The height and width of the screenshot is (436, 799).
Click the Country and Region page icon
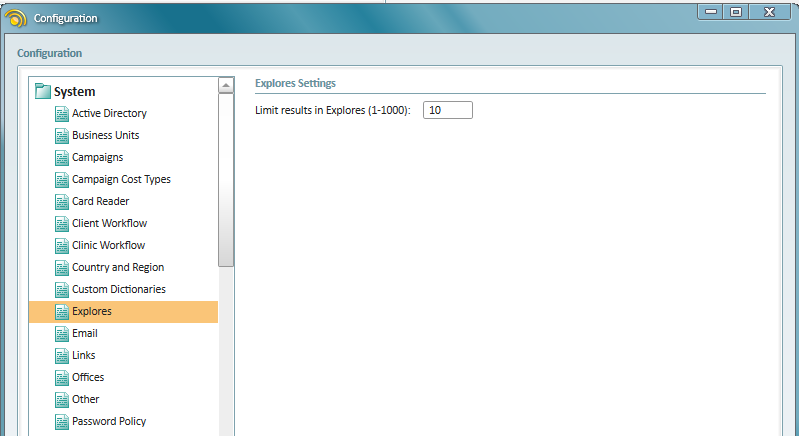tap(62, 267)
